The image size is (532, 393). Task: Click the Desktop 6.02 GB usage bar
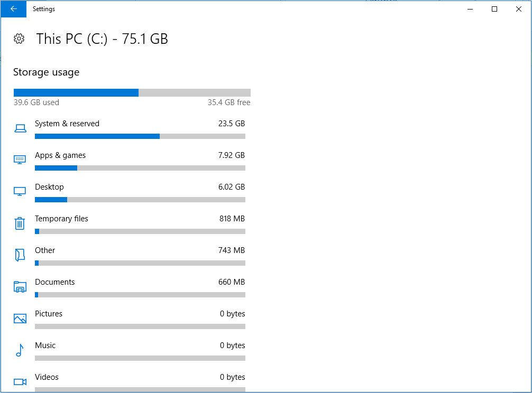(140, 200)
